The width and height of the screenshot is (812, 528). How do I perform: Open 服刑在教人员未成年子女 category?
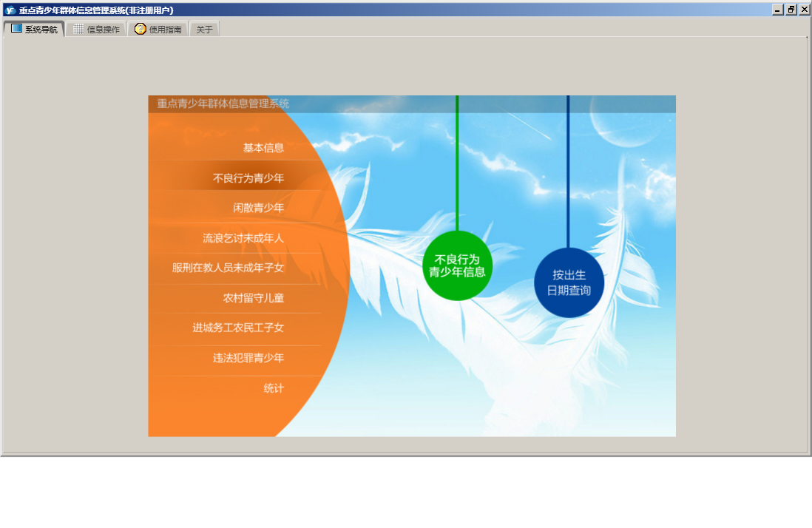tap(228, 268)
